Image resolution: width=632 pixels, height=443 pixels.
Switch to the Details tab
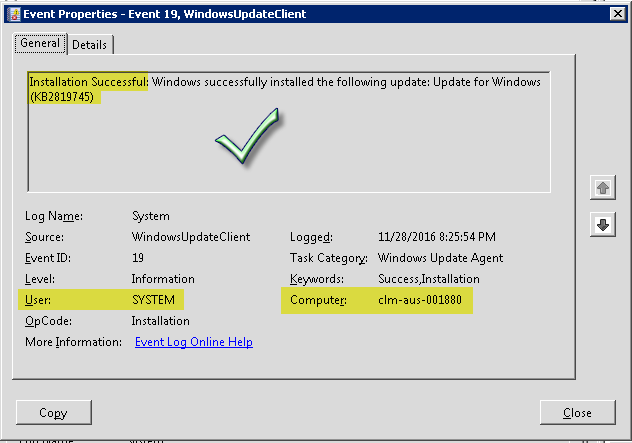(90, 44)
